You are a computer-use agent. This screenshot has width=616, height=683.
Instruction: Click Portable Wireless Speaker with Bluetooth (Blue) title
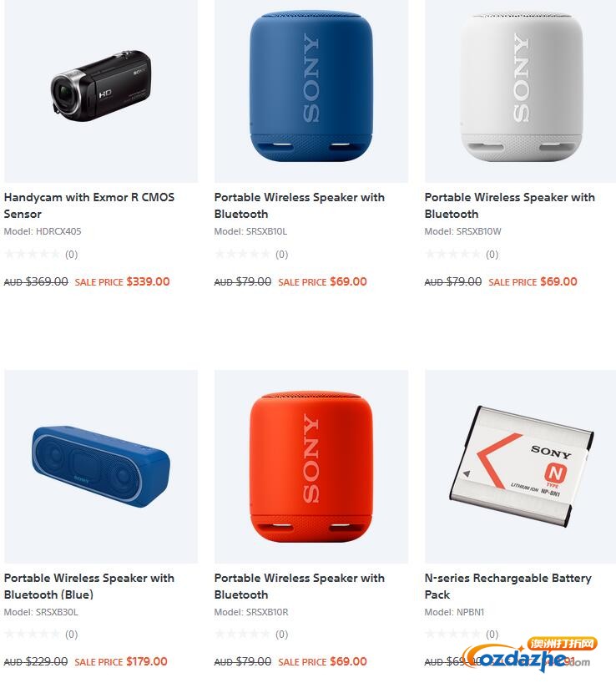(89, 586)
